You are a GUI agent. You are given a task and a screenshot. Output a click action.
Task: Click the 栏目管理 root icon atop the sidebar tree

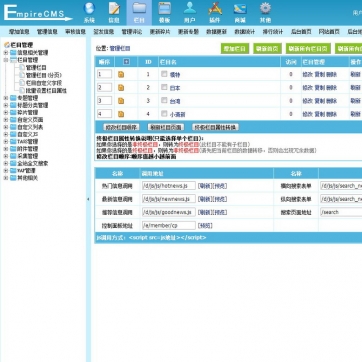pos(7,45)
